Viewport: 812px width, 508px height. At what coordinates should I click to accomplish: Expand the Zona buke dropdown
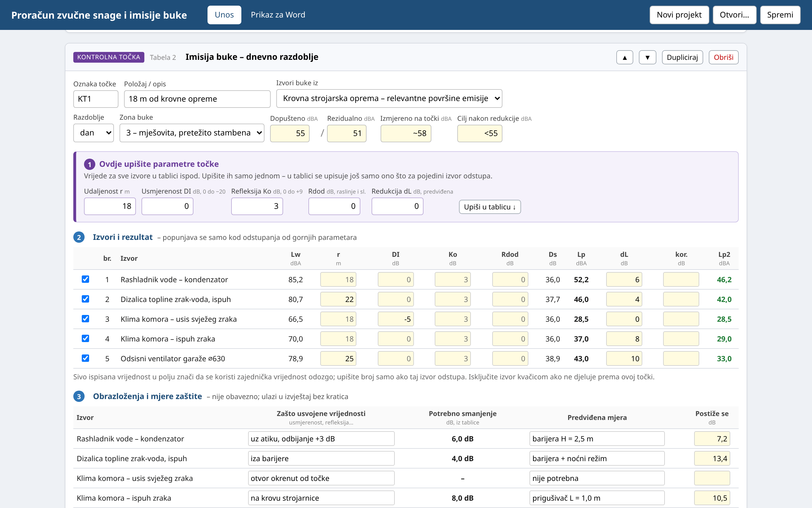pyautogui.click(x=192, y=133)
